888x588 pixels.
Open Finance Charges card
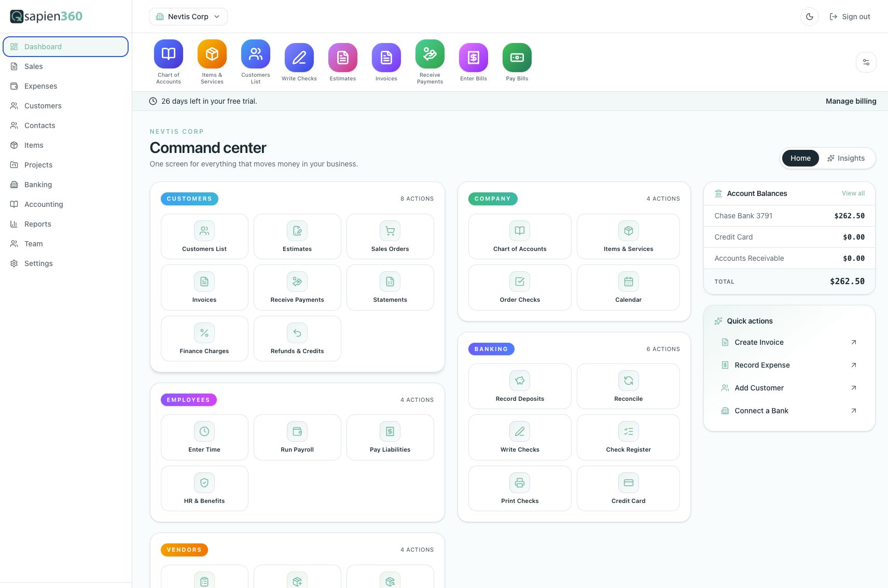coord(204,339)
